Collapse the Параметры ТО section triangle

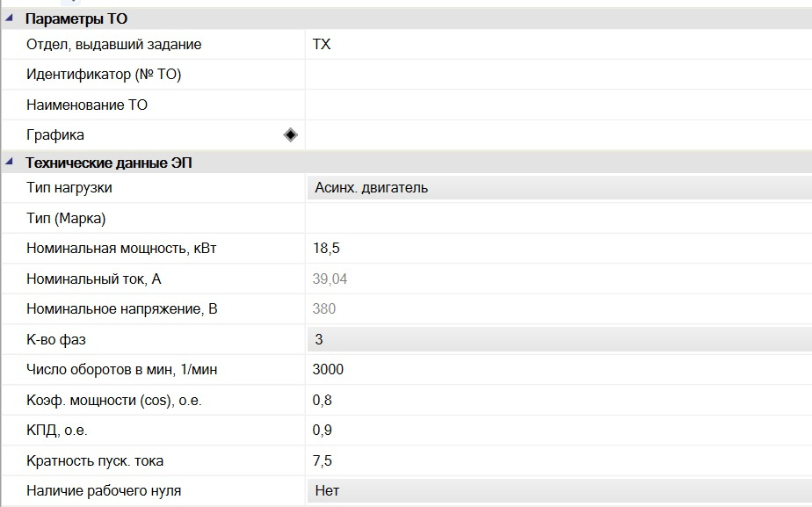point(9,18)
